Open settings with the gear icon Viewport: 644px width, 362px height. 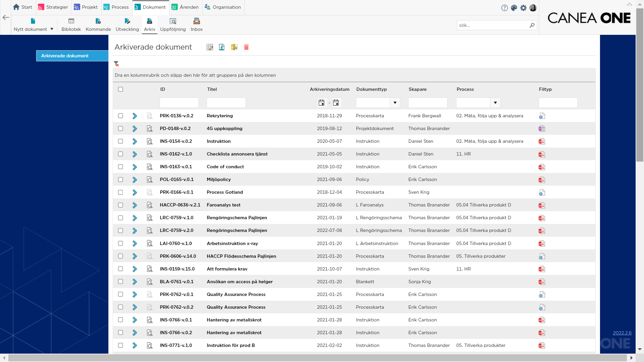tap(523, 8)
